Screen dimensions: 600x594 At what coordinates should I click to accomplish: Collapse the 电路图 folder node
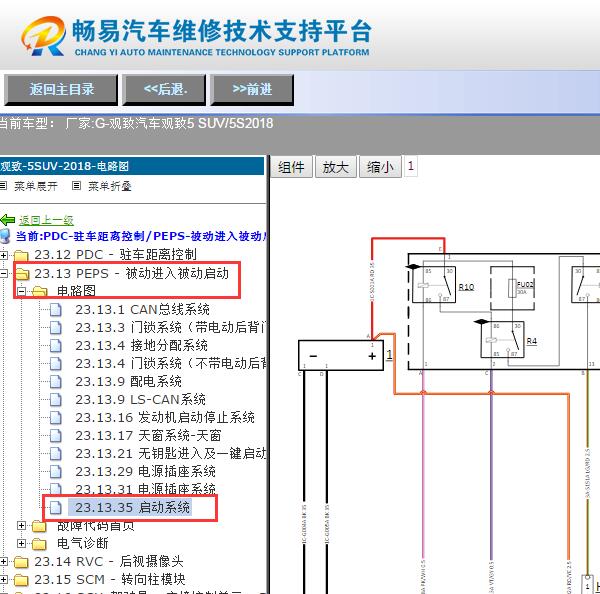pos(22,291)
